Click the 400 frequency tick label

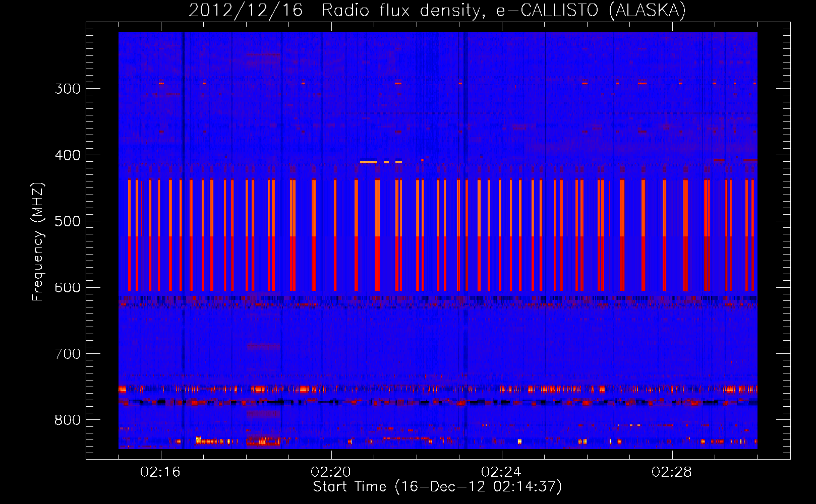[68, 155]
